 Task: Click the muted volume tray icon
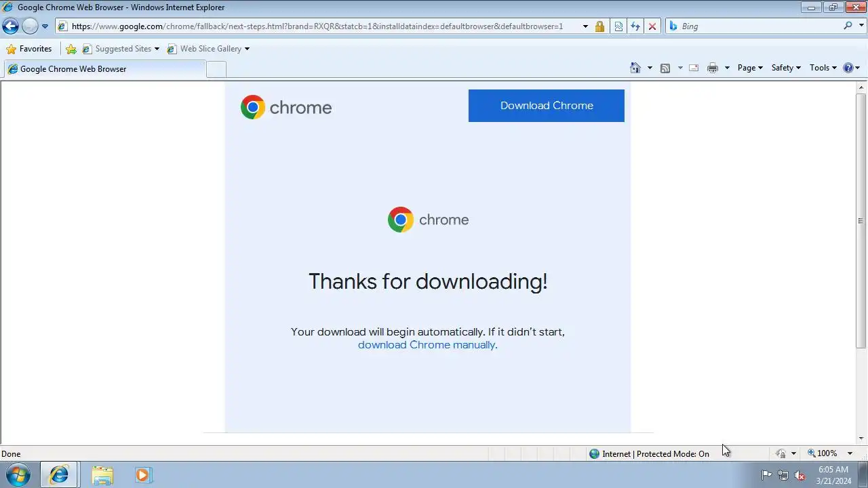[x=800, y=475]
